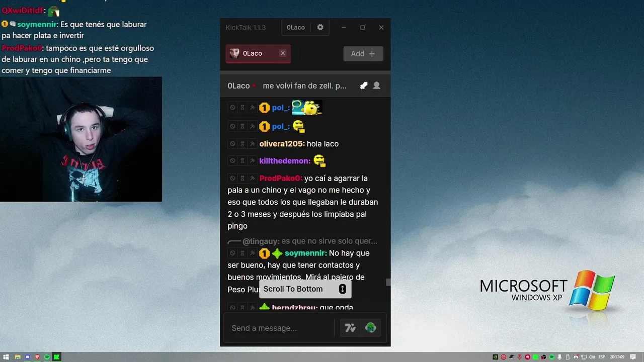
Task: Click overlay text 'Es que tenés que laburar'
Action: click(104, 24)
